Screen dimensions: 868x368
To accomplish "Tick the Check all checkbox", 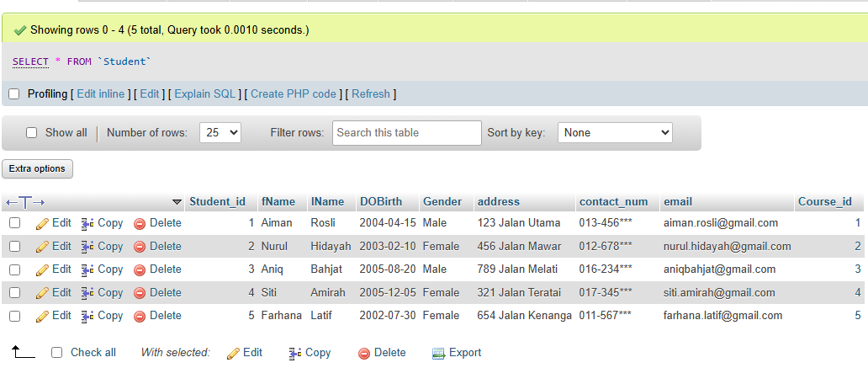I will click(x=56, y=353).
